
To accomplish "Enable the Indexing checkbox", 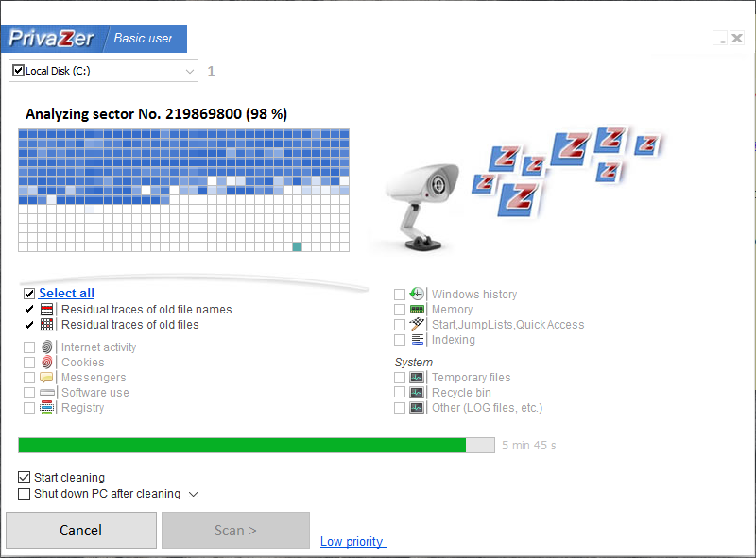I will pyautogui.click(x=399, y=340).
